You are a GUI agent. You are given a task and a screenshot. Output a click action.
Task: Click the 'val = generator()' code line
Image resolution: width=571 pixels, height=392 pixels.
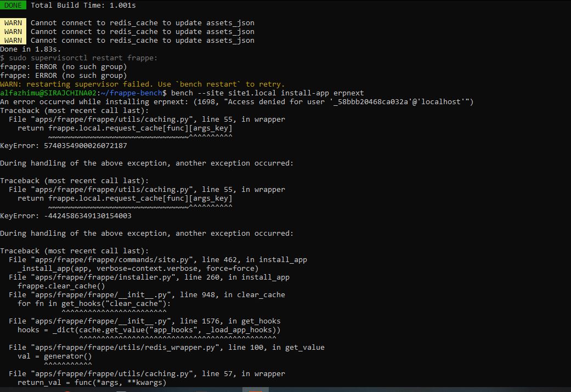(55, 356)
